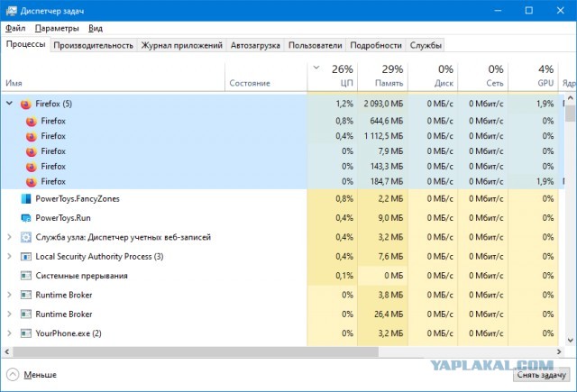Sort by the Диск 0% column header

coord(433,77)
